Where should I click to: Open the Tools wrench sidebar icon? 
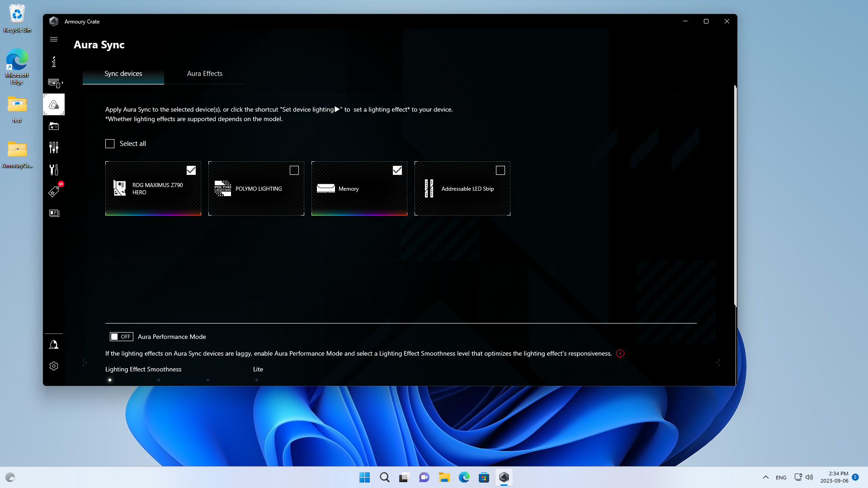click(54, 169)
